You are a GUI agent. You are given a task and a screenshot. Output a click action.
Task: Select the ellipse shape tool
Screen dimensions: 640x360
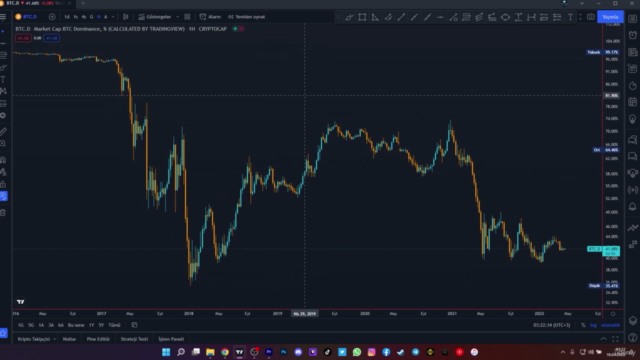point(505,17)
